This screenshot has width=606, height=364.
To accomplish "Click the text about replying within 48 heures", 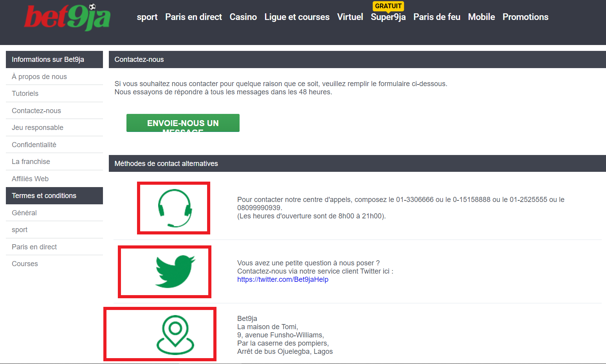I will point(223,92).
